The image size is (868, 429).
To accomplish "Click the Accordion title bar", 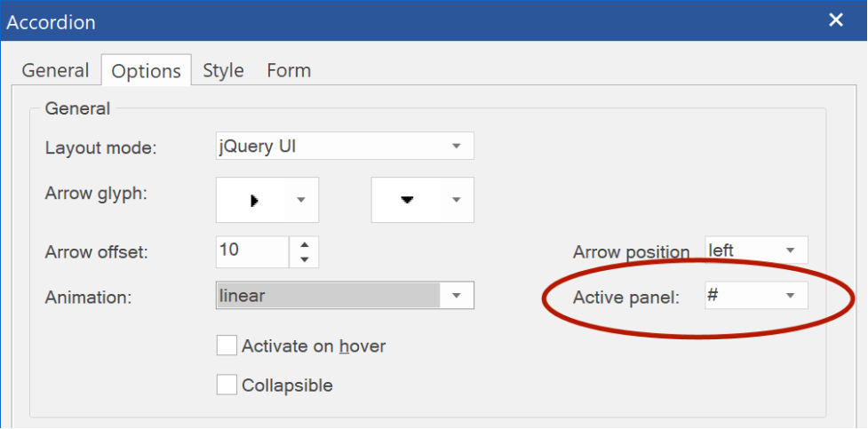I will pyautogui.click(x=410, y=21).
